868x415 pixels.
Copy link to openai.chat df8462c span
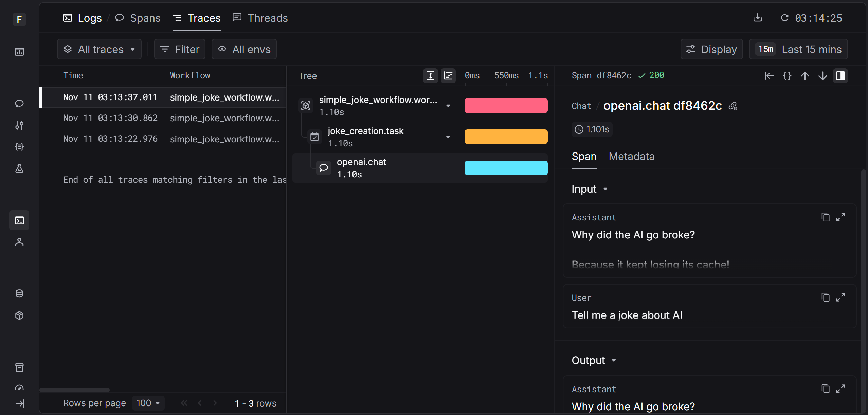[x=733, y=106]
